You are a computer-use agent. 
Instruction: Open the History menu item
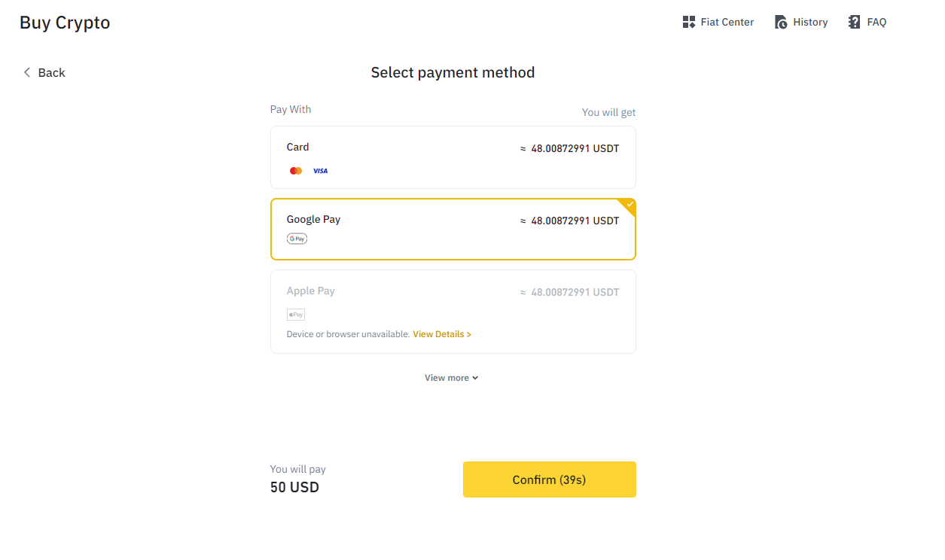click(x=809, y=22)
